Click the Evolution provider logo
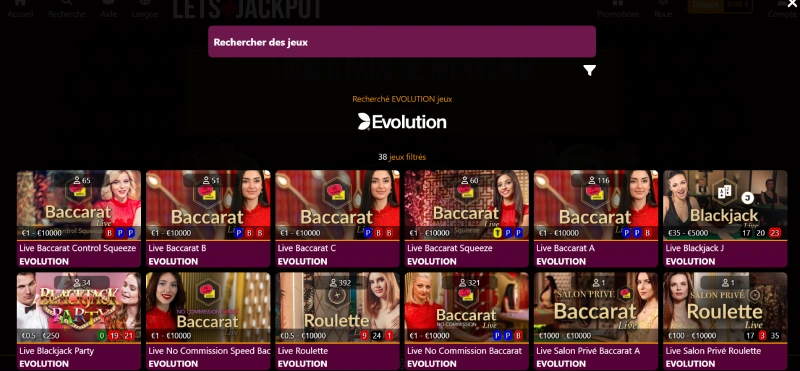Viewport: 800px width, 371px height. (x=402, y=121)
